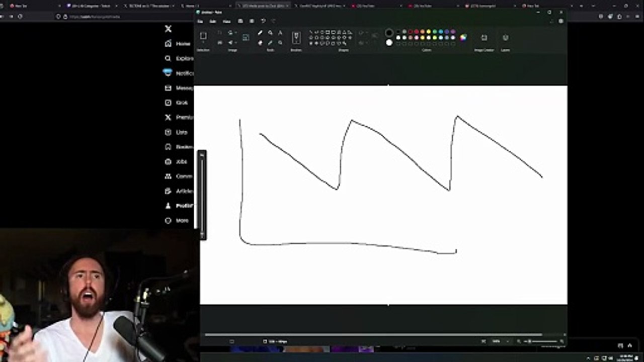Select the Color picker eyedropper tool

coord(270,43)
